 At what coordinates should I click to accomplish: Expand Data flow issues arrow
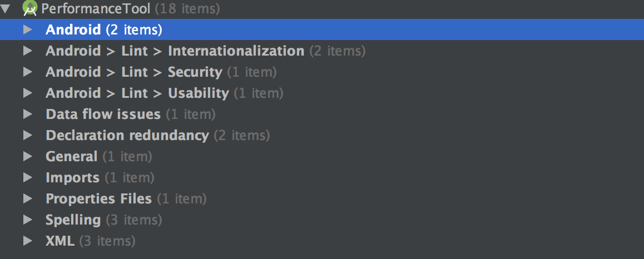[27, 114]
